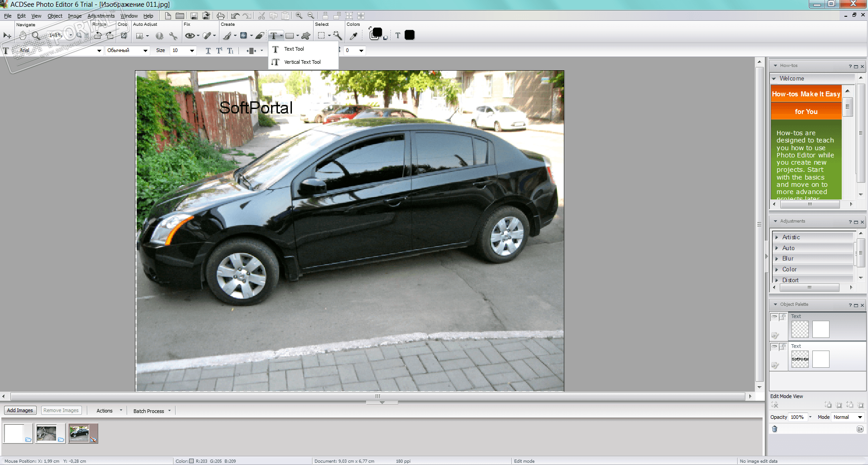
Task: Select the Move tool arrow icon
Action: tap(7, 35)
